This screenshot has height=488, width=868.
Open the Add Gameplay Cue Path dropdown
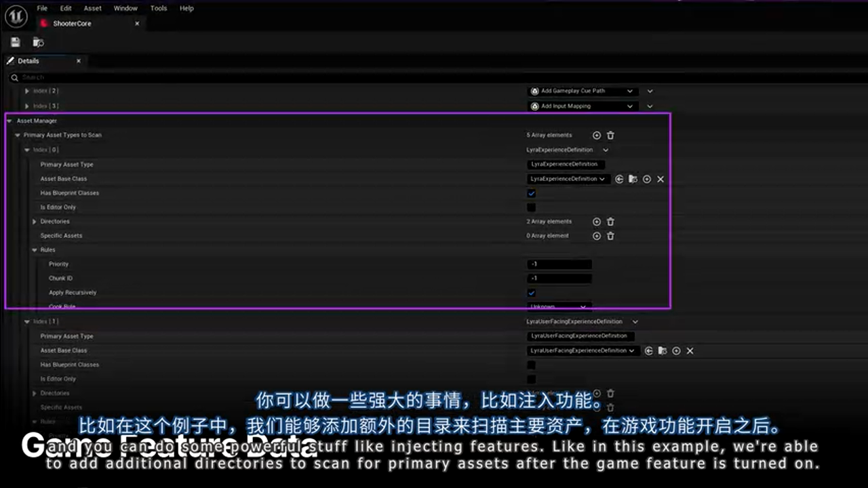(582, 91)
